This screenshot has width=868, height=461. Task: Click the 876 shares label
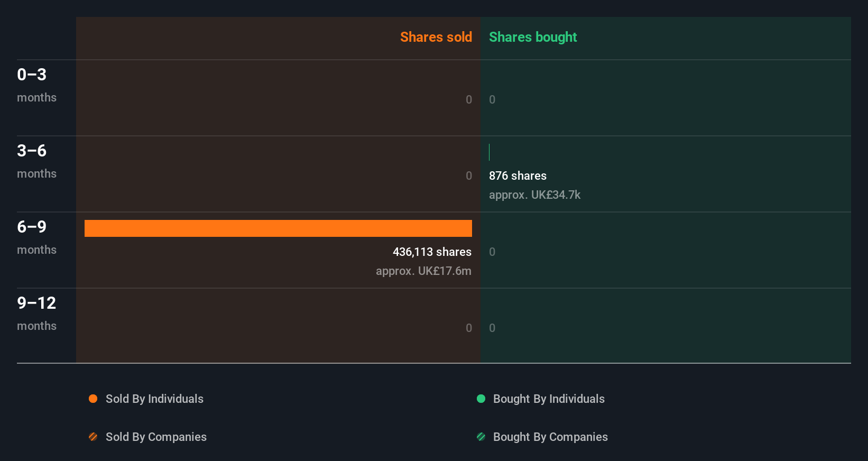[x=518, y=176]
